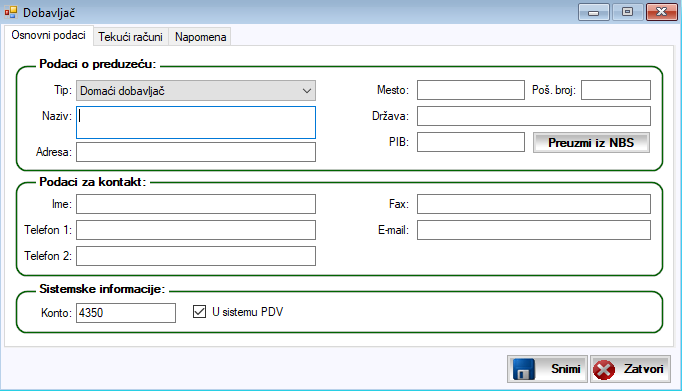Click the U sistemu PDV label
682x391 pixels.
point(247,312)
